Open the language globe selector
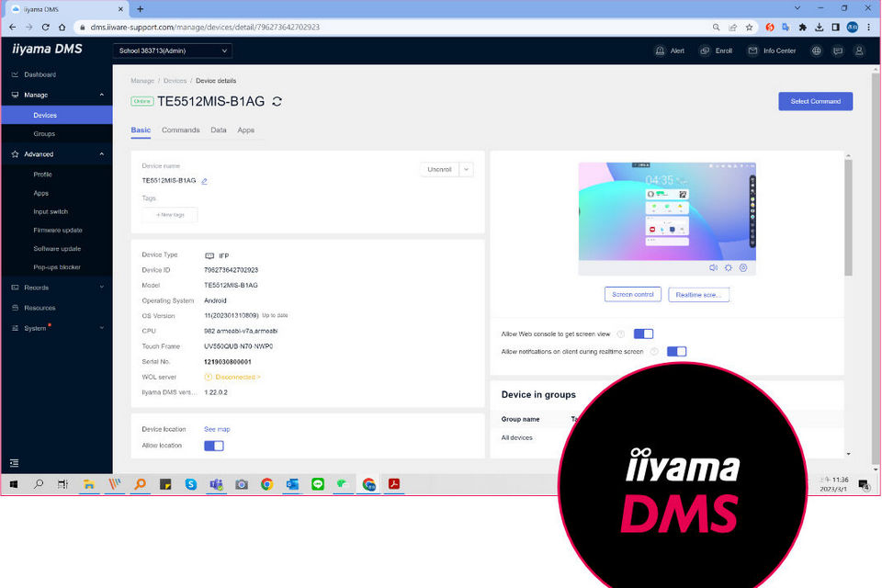 [816, 51]
